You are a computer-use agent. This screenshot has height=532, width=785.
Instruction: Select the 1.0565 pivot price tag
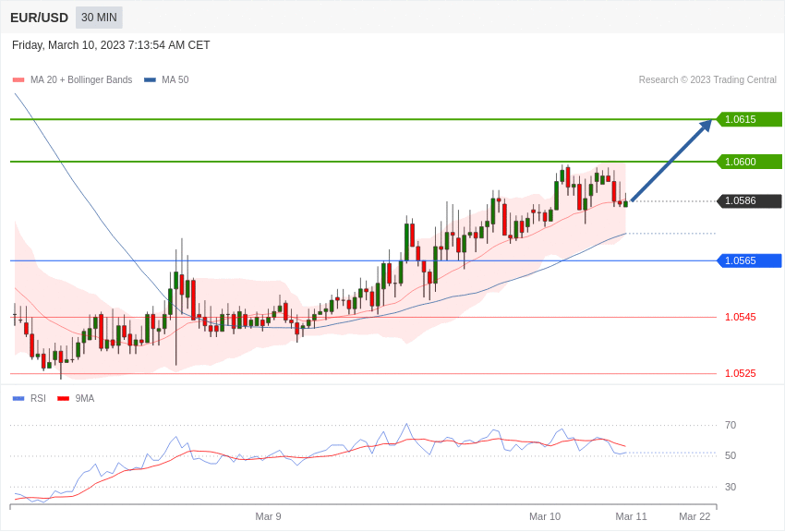pos(750,260)
